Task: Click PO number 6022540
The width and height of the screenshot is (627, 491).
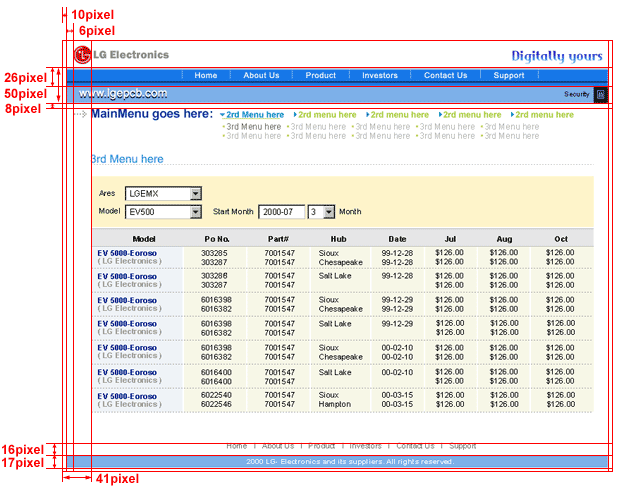Action: click(x=216, y=395)
